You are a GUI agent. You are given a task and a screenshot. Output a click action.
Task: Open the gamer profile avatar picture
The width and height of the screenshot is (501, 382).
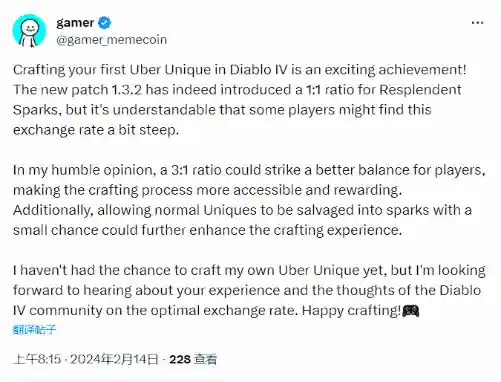29,31
